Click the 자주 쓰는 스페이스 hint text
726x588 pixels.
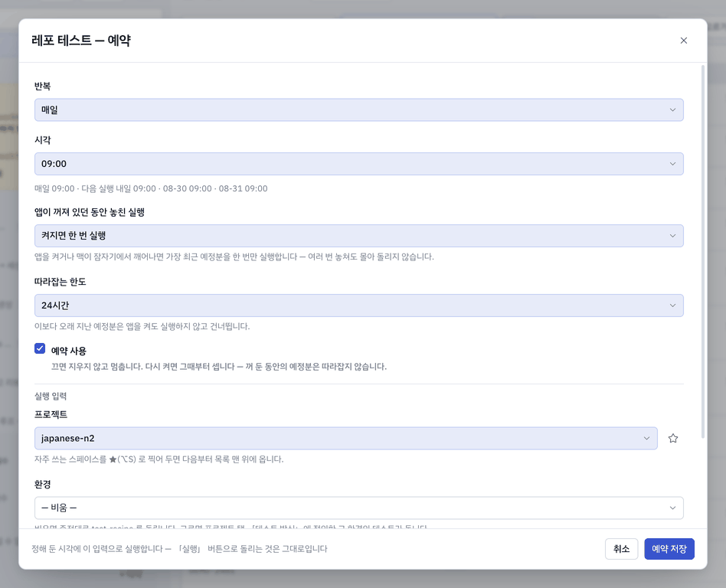click(159, 459)
